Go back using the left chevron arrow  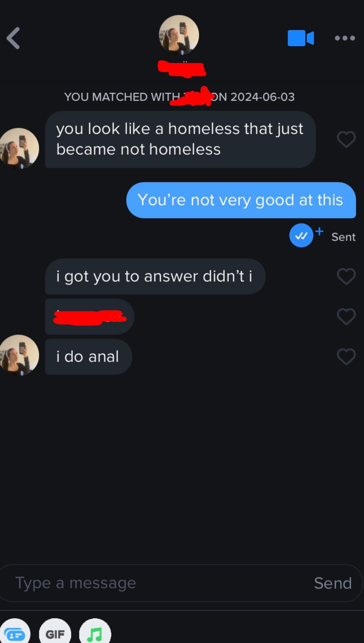(14, 38)
